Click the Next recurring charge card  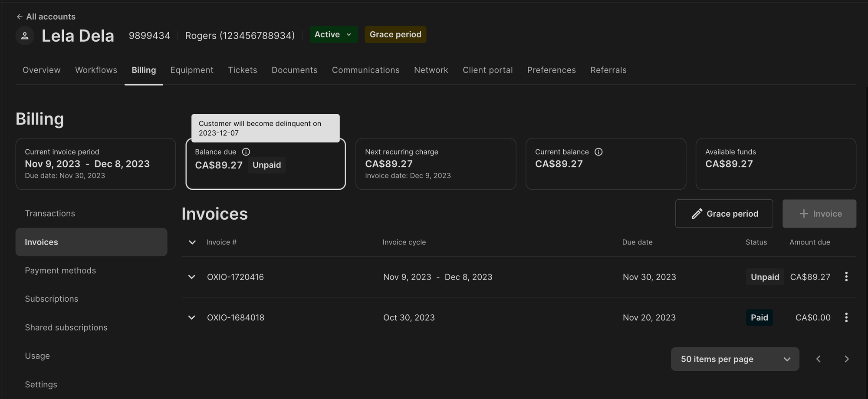(436, 164)
